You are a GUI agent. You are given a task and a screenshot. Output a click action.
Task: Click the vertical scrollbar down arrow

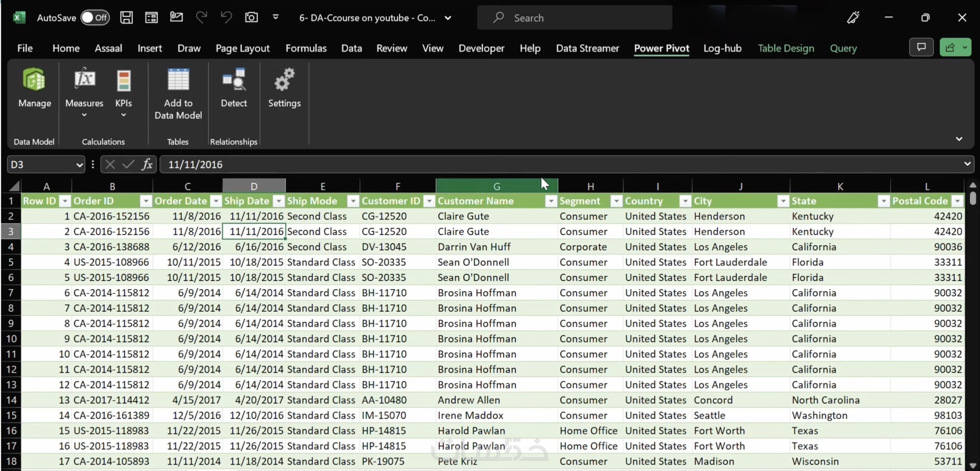point(973,465)
